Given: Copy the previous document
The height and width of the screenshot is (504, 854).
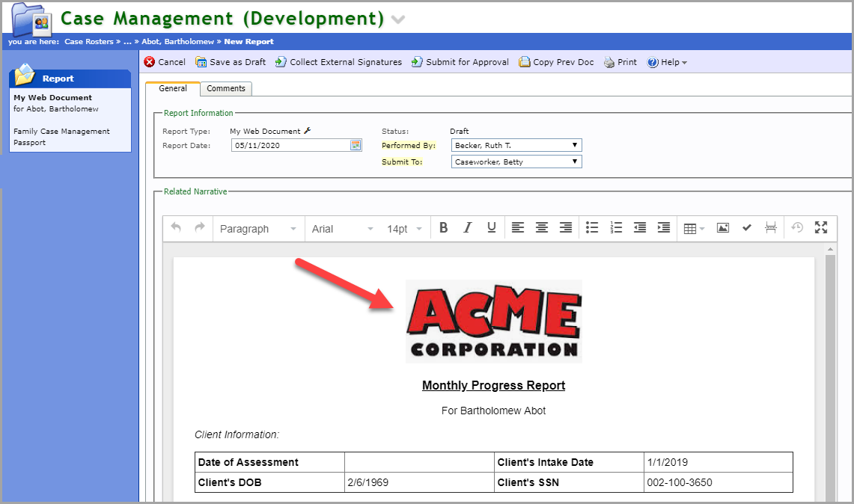Looking at the screenshot, I should (556, 62).
